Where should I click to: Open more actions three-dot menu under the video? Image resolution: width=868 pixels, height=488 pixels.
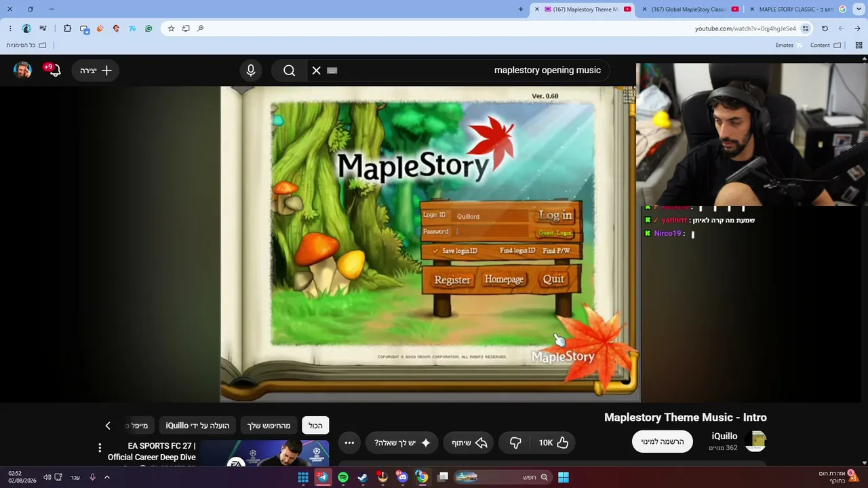point(349,443)
